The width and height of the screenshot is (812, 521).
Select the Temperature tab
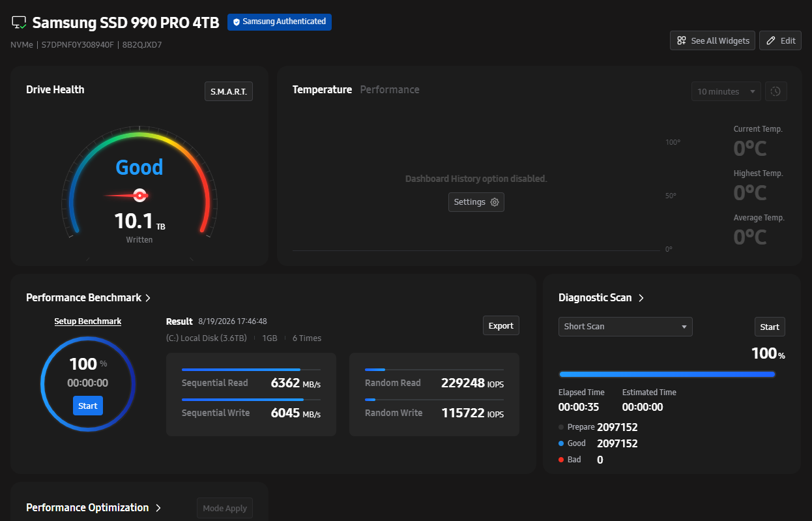[322, 90]
